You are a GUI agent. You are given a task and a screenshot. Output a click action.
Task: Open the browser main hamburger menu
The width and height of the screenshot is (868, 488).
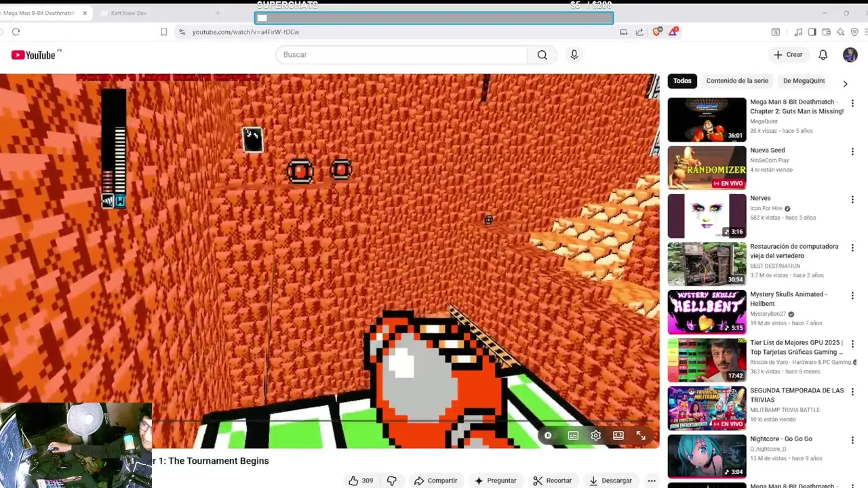pyautogui.click(x=865, y=32)
